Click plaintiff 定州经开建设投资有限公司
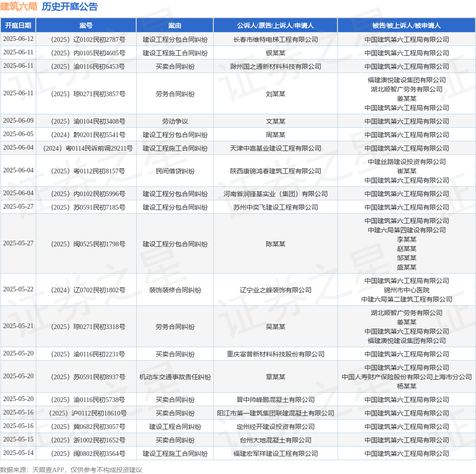476x474 pixels. [x=275, y=427]
